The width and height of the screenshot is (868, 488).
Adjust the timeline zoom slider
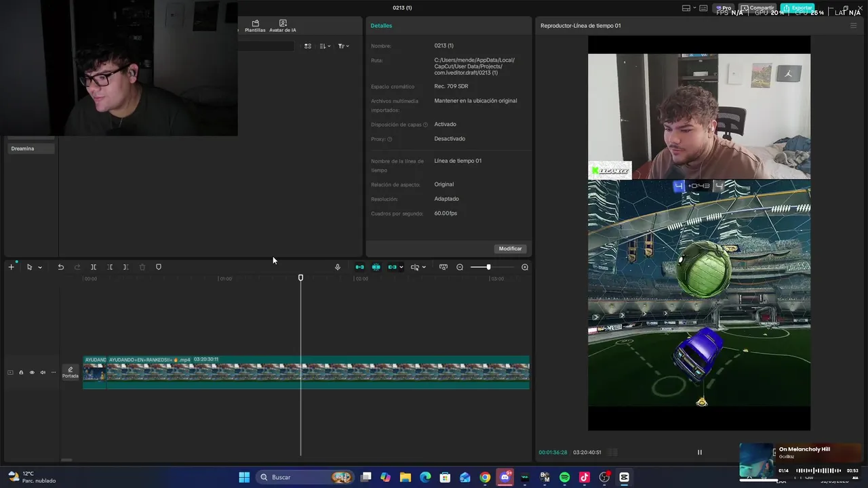489,267
